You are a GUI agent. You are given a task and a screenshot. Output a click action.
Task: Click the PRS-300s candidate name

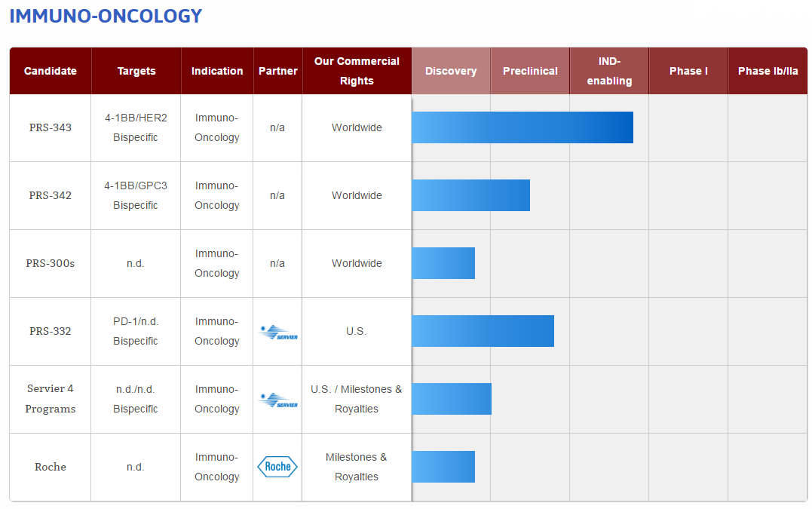point(51,263)
